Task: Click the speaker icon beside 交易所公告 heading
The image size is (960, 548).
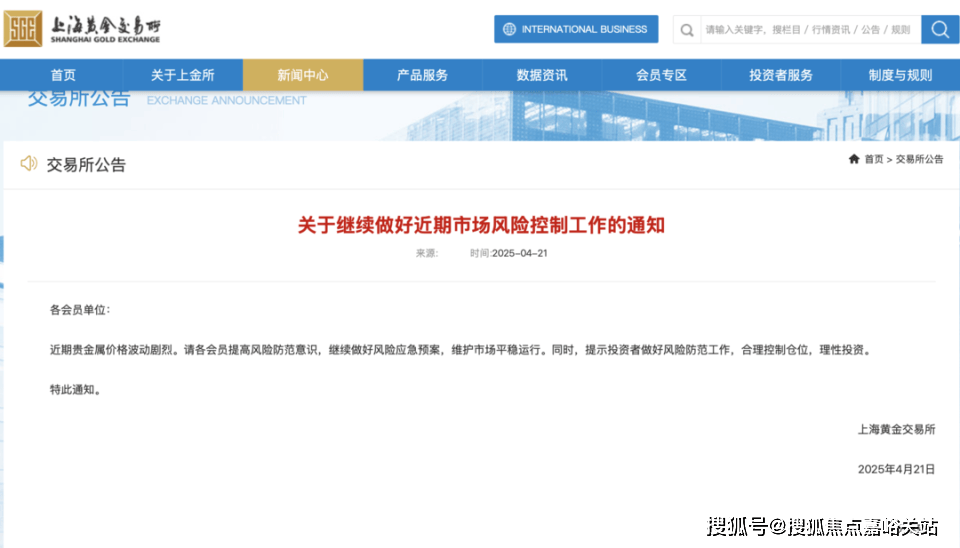Action: [29, 164]
